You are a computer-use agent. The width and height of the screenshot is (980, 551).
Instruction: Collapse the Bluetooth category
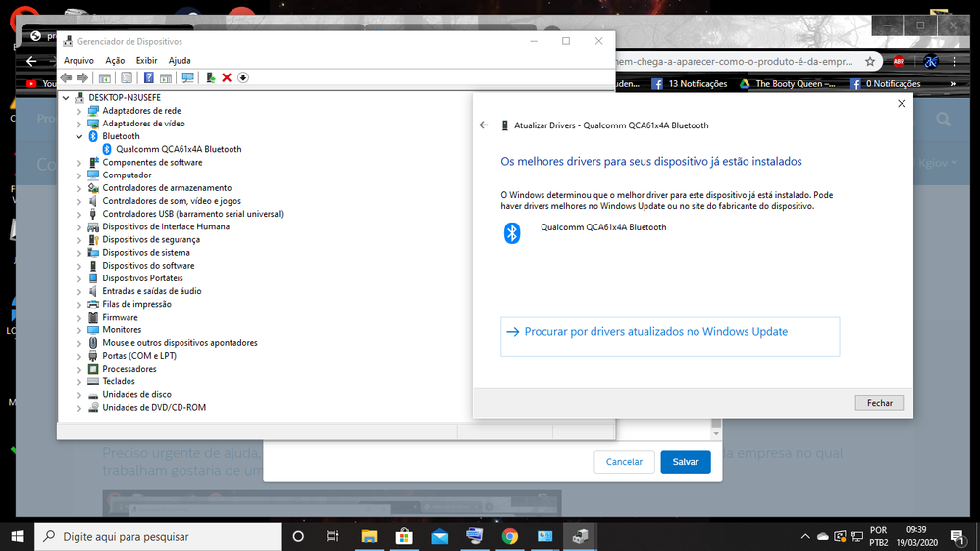[79, 136]
